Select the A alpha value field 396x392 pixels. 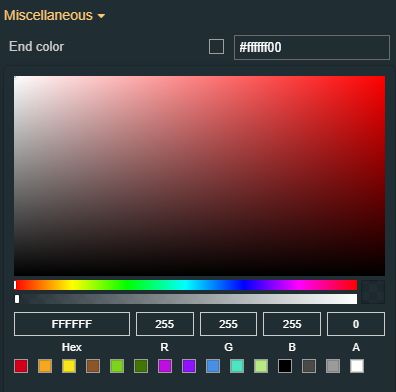coord(356,324)
